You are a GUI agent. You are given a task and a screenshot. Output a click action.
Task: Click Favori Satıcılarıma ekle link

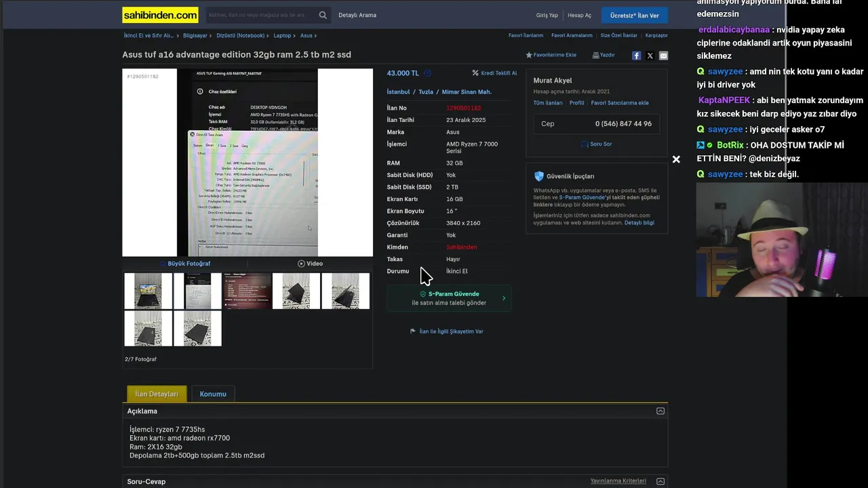[x=620, y=103]
